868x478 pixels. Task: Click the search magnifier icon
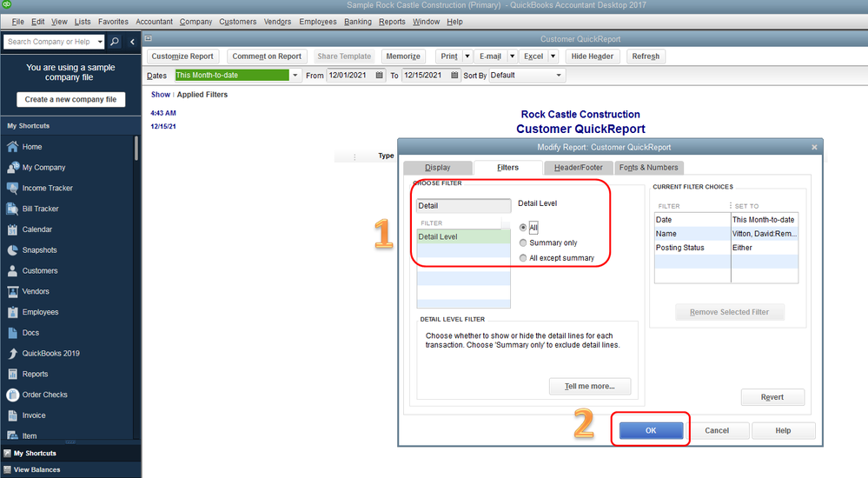pos(115,42)
